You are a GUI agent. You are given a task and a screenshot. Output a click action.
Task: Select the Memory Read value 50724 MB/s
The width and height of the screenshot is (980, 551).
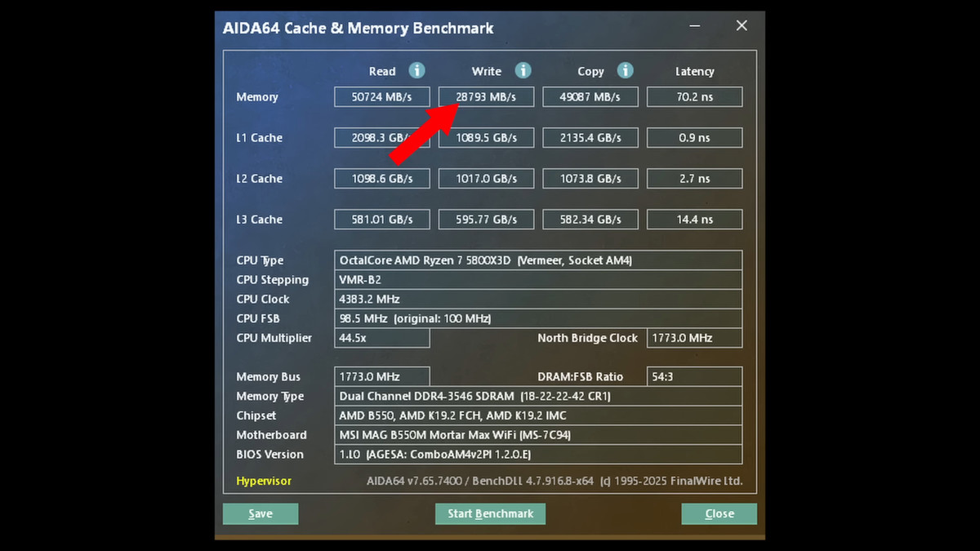381,97
